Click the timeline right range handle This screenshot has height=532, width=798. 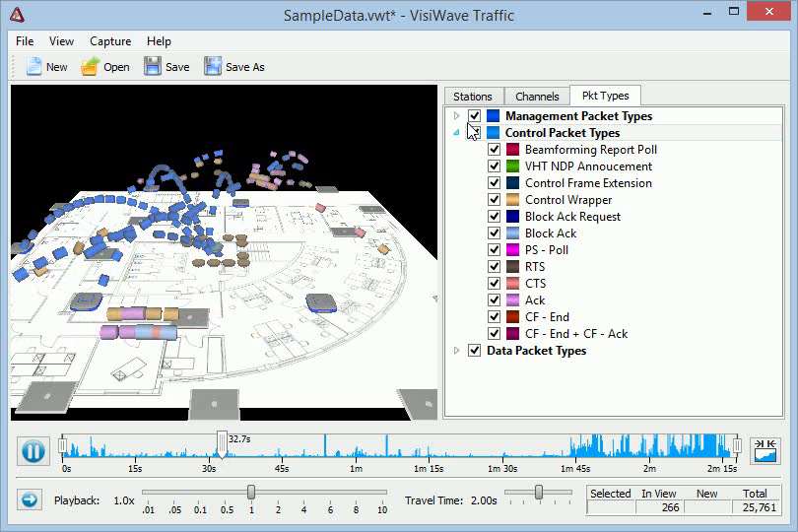(736, 446)
